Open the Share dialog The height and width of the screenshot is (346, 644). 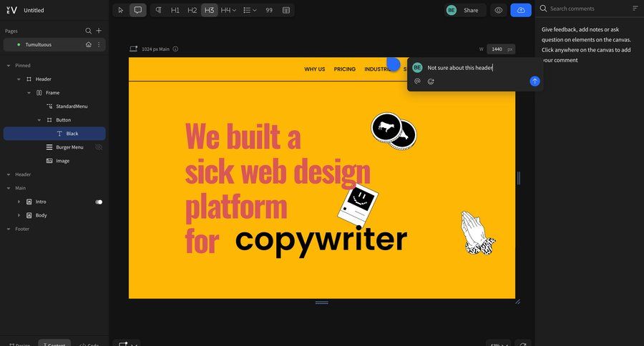click(471, 10)
